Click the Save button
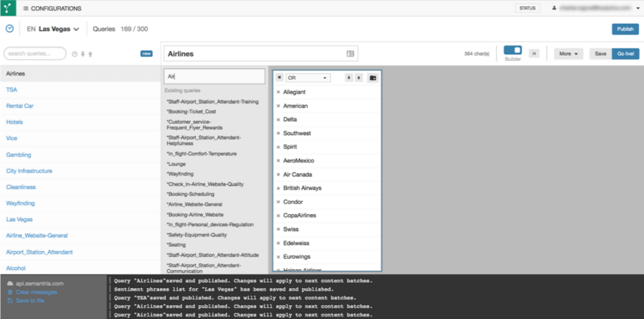Viewport: 644px width, 319px height. (x=601, y=54)
